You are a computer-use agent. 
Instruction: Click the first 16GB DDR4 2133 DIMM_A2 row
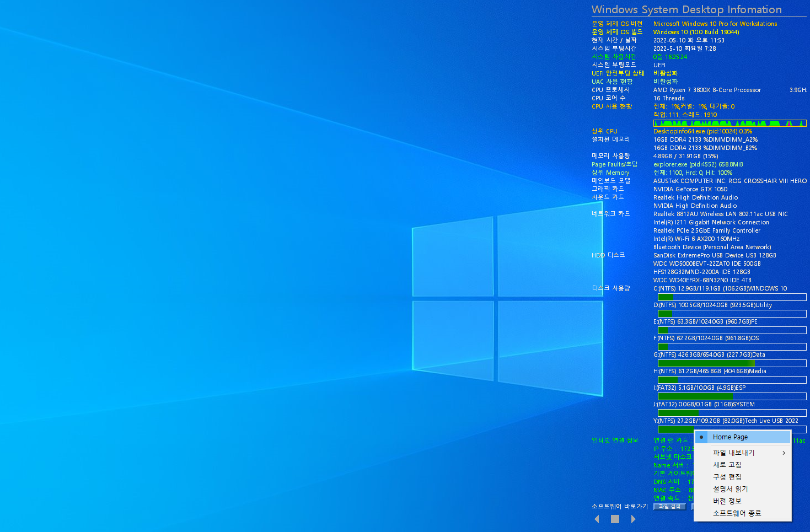705,139
